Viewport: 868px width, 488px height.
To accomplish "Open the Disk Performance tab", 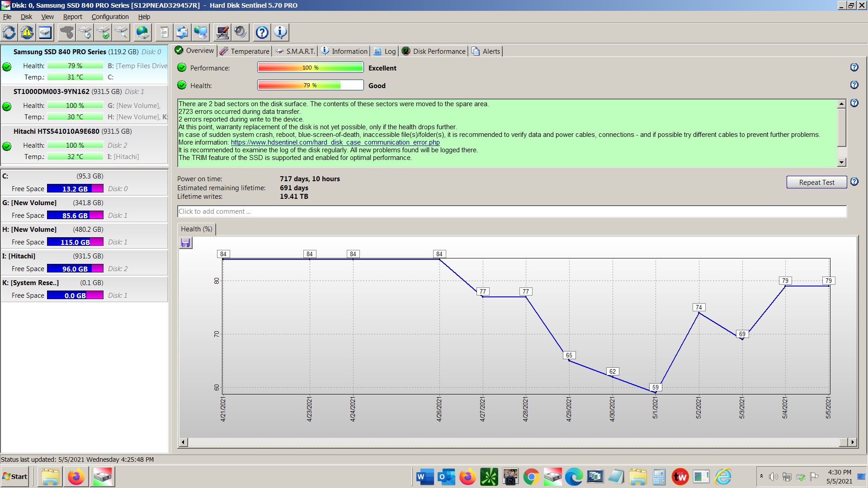I will tap(434, 51).
